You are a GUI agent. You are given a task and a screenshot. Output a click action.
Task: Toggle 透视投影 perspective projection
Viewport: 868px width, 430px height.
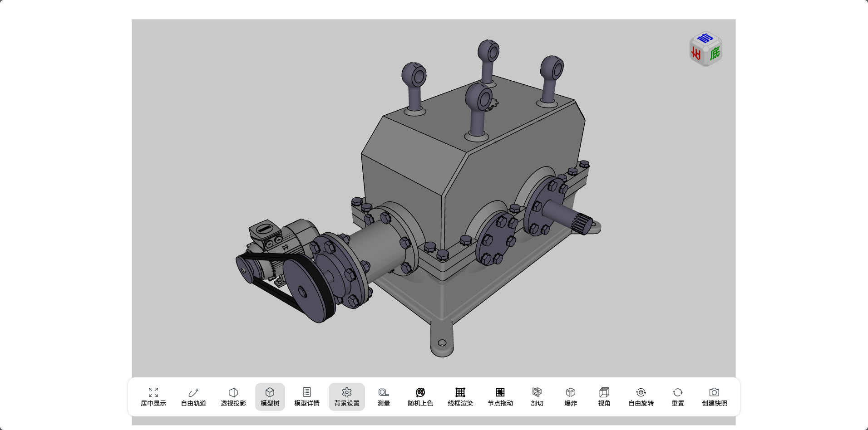click(233, 396)
